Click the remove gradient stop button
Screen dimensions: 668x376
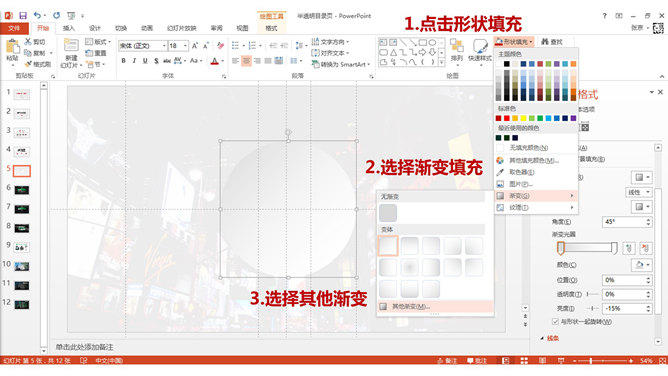[646, 248]
